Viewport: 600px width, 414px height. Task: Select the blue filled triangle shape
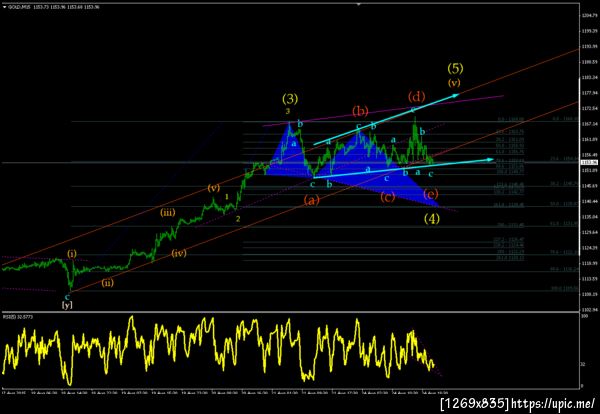[x=352, y=165]
